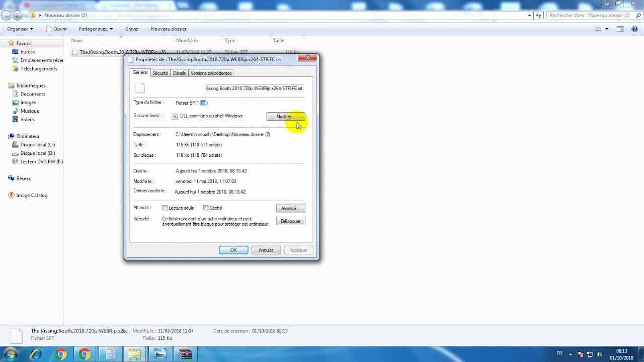Launch the WinRAR taskbar icon
The width and height of the screenshot is (644, 362).
coord(185,354)
